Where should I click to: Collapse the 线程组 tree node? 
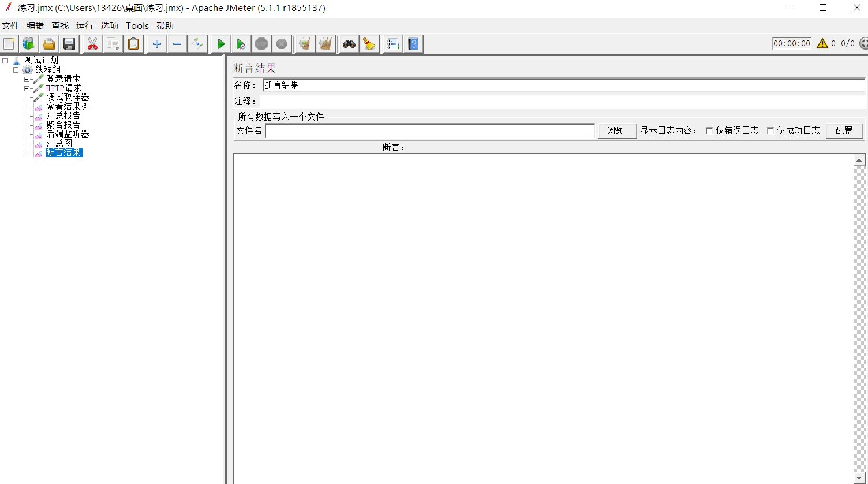[x=16, y=69]
